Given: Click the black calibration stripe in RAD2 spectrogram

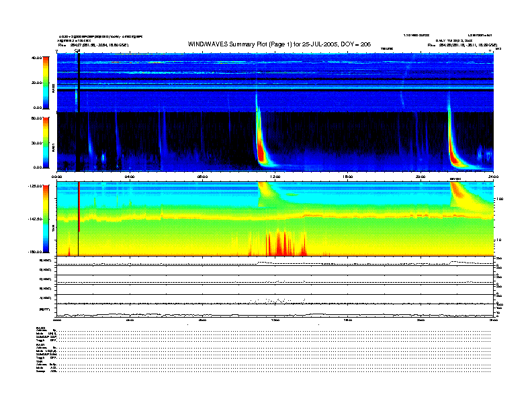Looking at the screenshot, I should point(79,83).
